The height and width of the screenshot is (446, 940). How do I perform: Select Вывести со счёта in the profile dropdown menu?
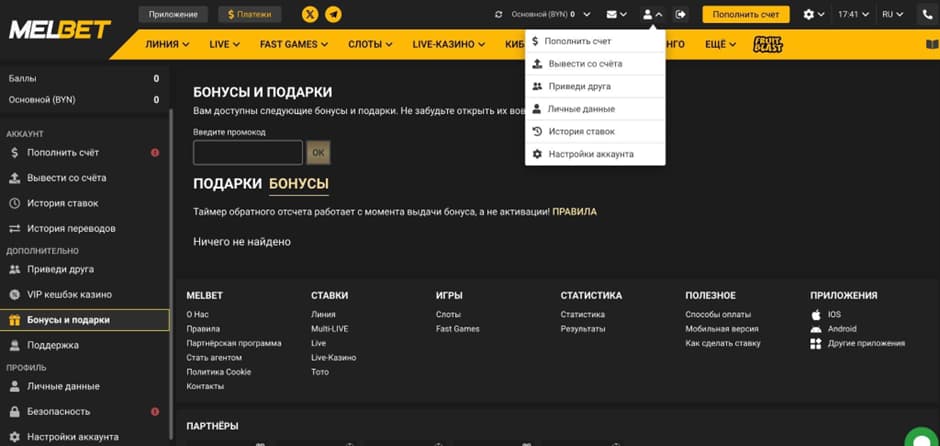(595, 64)
